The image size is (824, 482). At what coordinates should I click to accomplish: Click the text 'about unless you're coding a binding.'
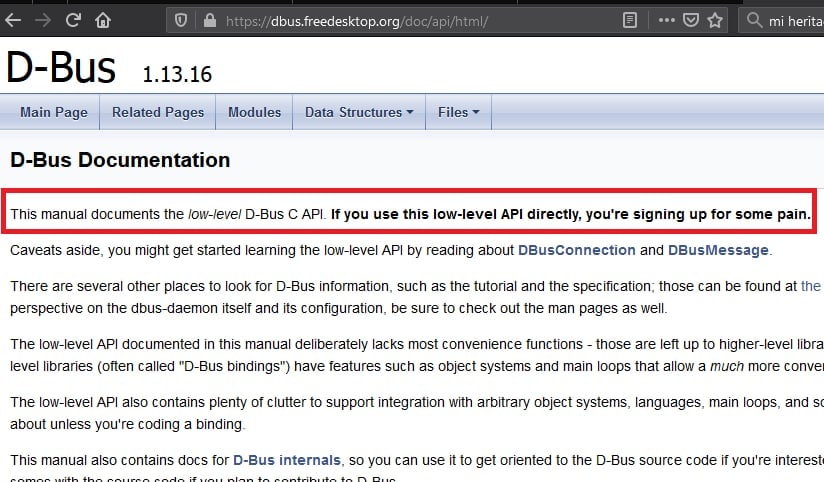point(128,424)
